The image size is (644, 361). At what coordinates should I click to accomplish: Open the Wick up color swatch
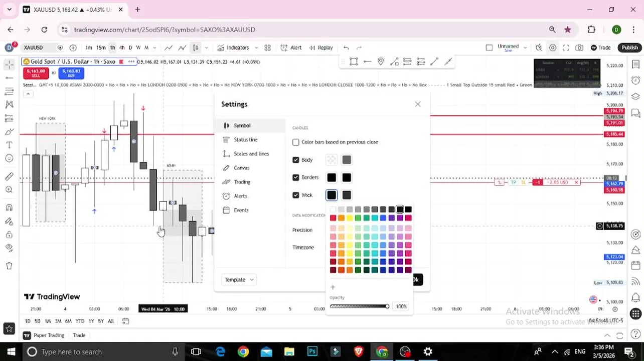tap(332, 195)
